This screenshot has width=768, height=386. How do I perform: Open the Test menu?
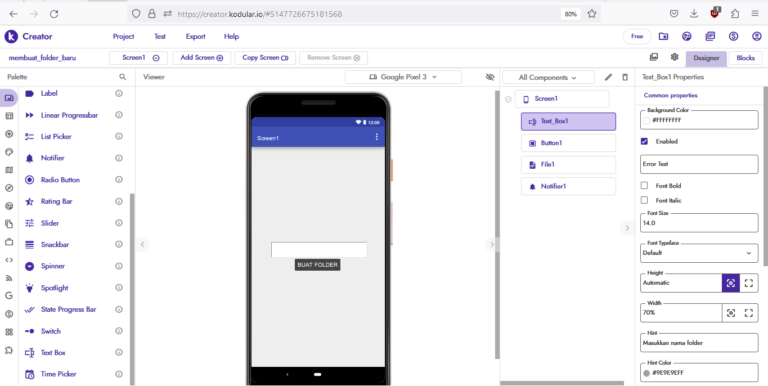[x=160, y=36]
